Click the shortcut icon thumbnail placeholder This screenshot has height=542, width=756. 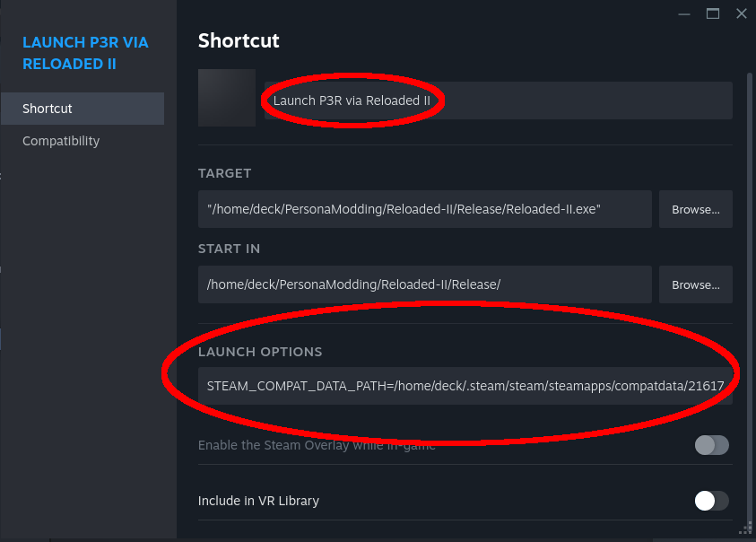(x=227, y=98)
